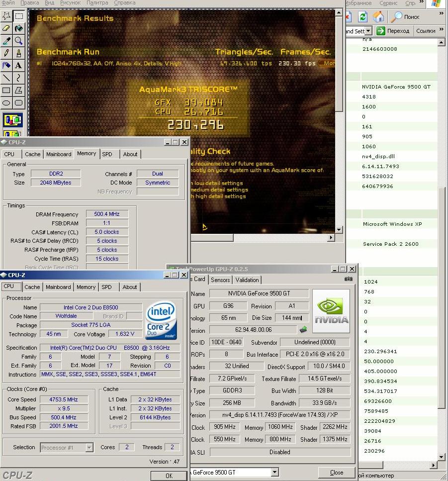Open the Вид menu in Paint
The image size is (448, 481).
tap(49, 2)
